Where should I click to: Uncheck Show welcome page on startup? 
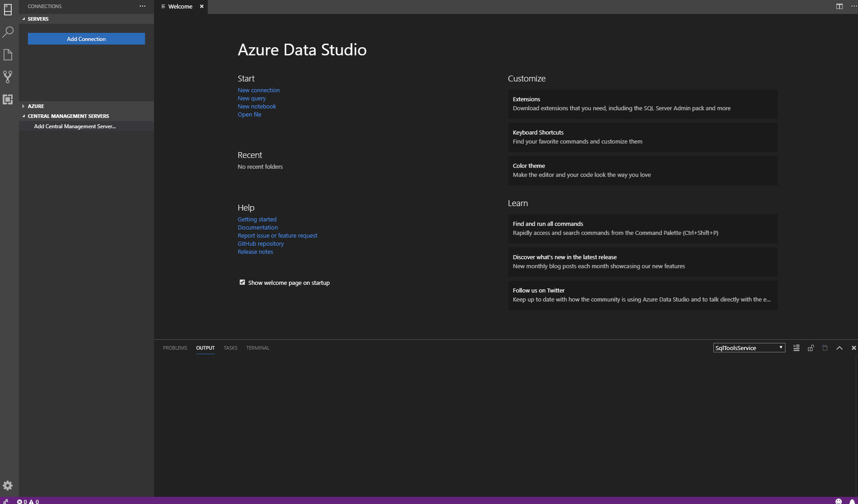(x=242, y=282)
